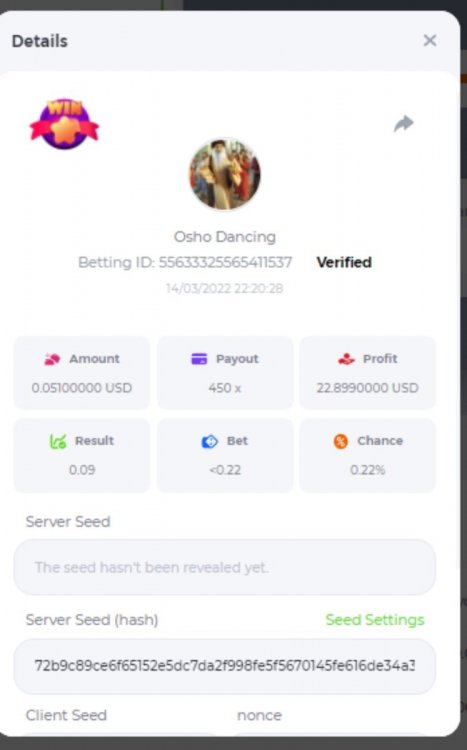Click the 0.22% chance value
Viewport: 467px width, 750px height.
[x=367, y=470]
